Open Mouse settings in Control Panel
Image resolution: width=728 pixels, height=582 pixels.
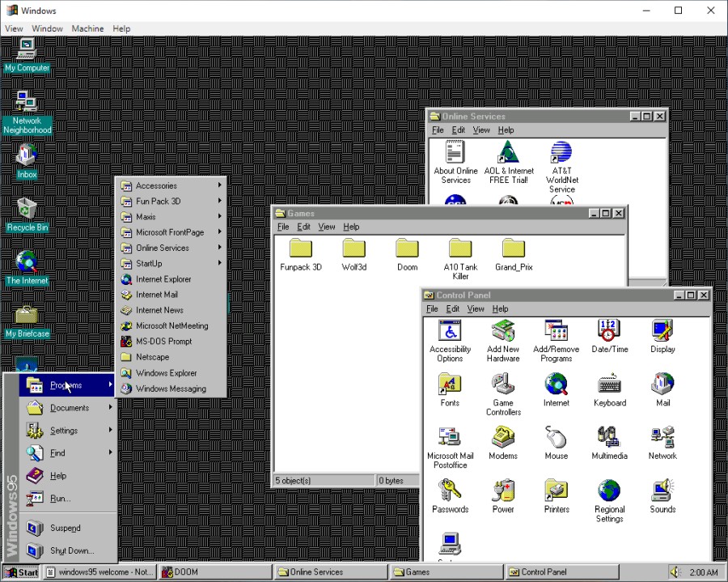557,438
